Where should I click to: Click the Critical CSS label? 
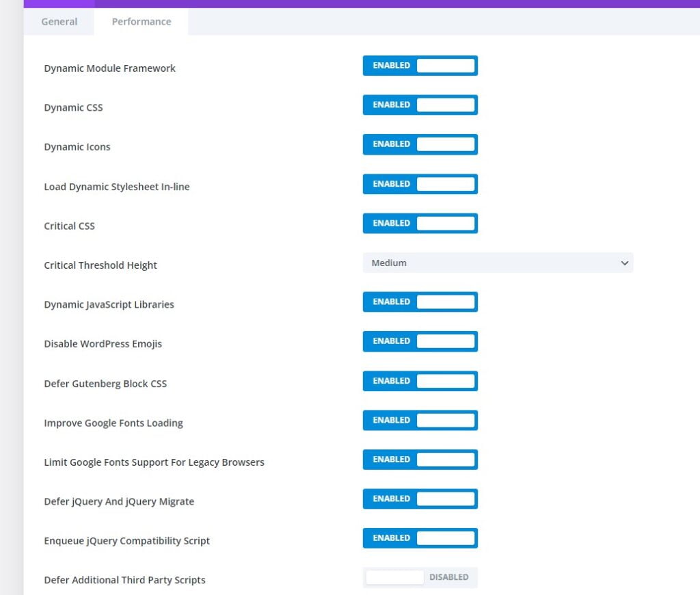[69, 226]
